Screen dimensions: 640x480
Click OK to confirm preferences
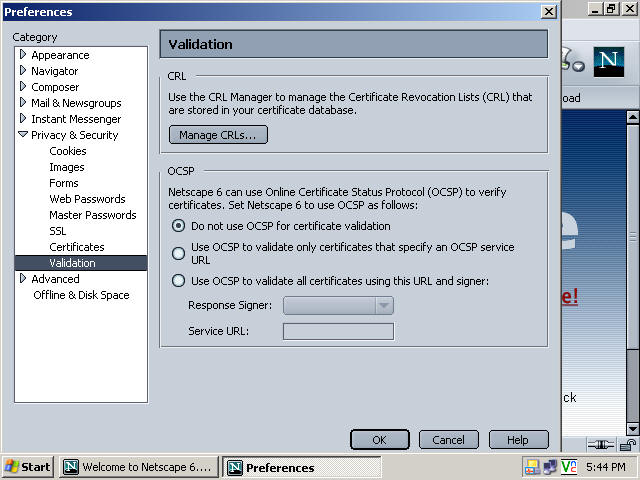click(x=380, y=440)
